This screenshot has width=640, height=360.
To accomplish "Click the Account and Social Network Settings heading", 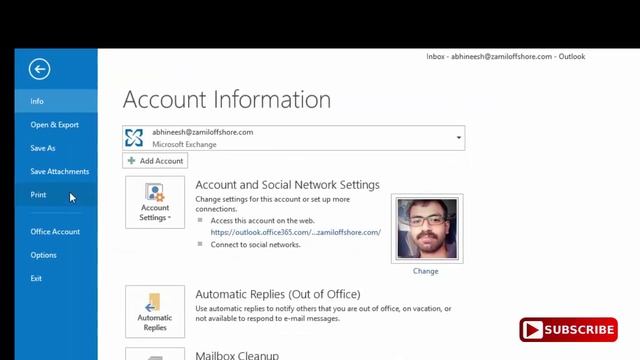I will click(287, 184).
